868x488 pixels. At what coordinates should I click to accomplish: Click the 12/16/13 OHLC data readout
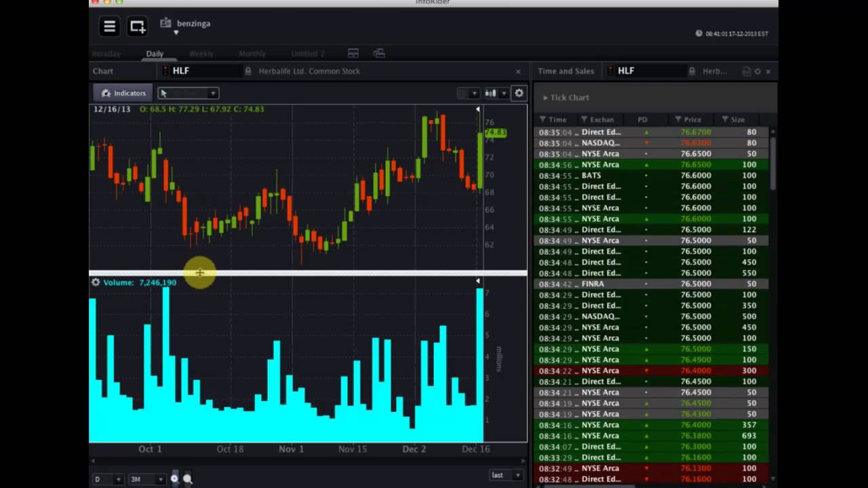179,109
